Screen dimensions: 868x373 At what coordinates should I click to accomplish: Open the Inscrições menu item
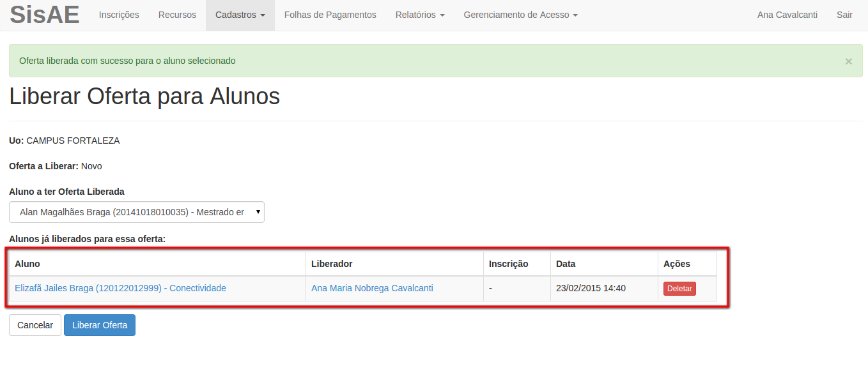(119, 15)
